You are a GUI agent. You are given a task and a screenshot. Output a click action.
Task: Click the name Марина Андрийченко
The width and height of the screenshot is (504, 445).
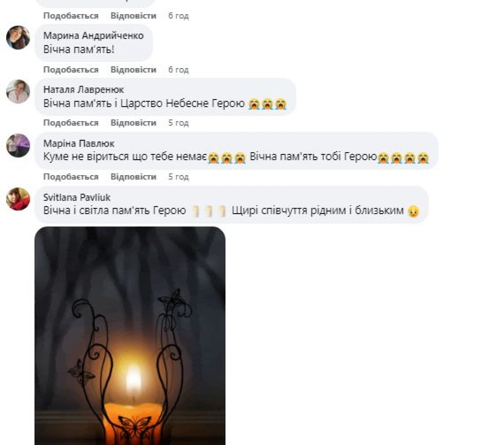pos(93,35)
